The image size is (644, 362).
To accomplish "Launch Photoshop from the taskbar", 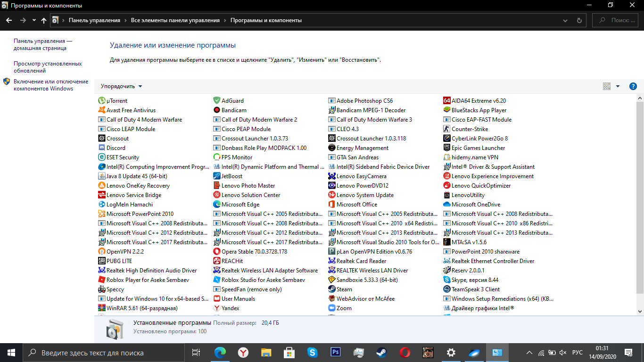I will [x=336, y=353].
